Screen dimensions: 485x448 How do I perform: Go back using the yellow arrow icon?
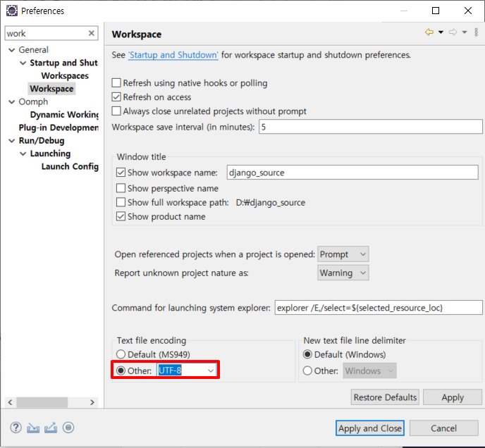tap(429, 32)
